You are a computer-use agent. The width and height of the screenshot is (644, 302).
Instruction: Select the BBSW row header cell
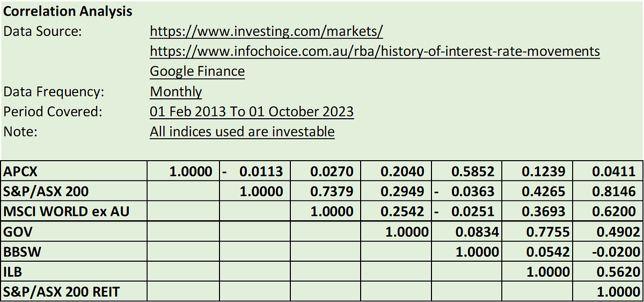74,251
